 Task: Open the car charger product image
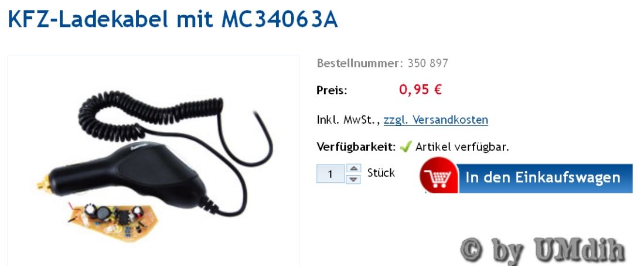click(153, 161)
